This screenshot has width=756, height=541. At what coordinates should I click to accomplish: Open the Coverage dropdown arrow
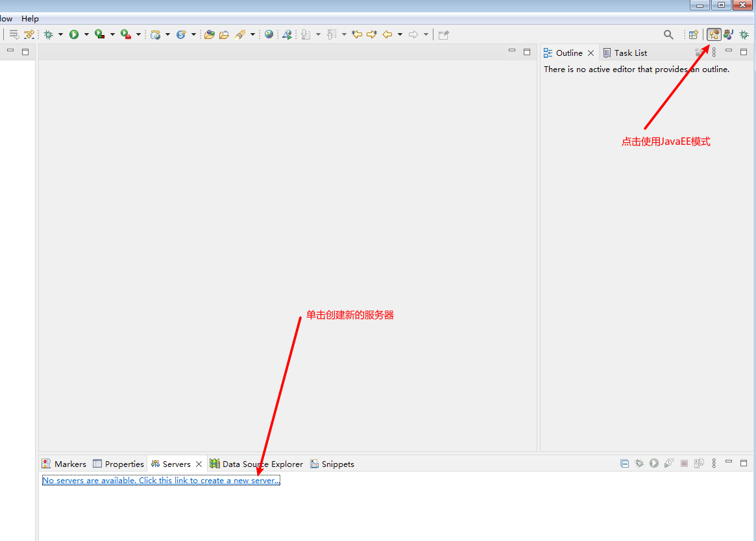tap(112, 34)
